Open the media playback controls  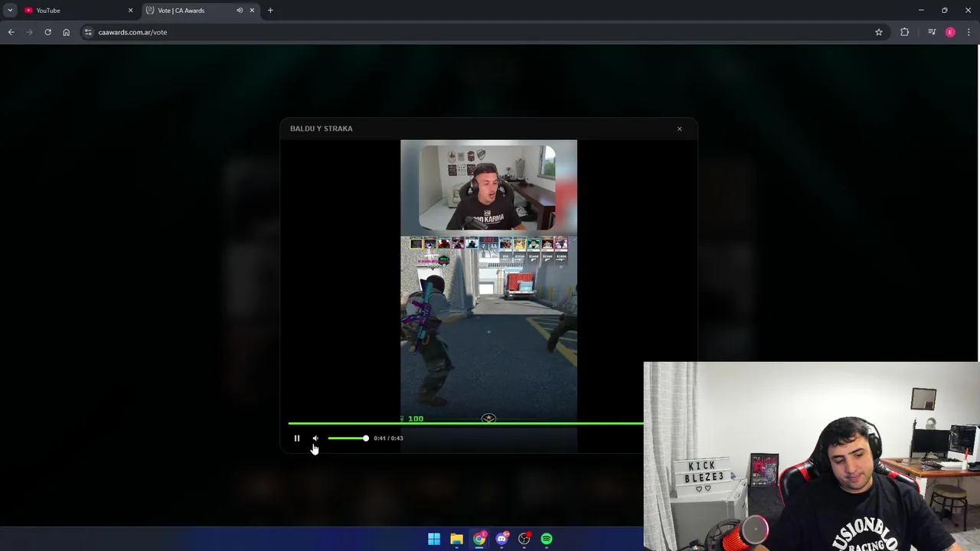(x=932, y=32)
